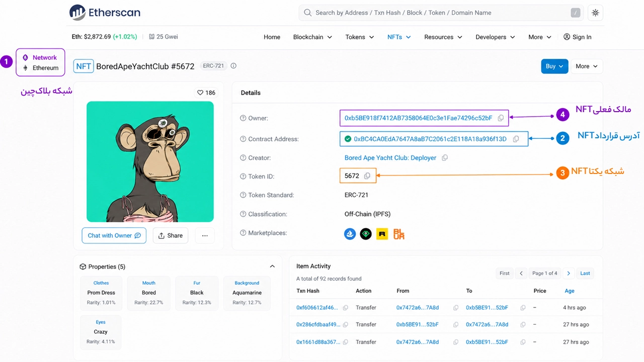The height and width of the screenshot is (362, 644).
Task: Click the Etherscan logo
Action: click(x=105, y=13)
